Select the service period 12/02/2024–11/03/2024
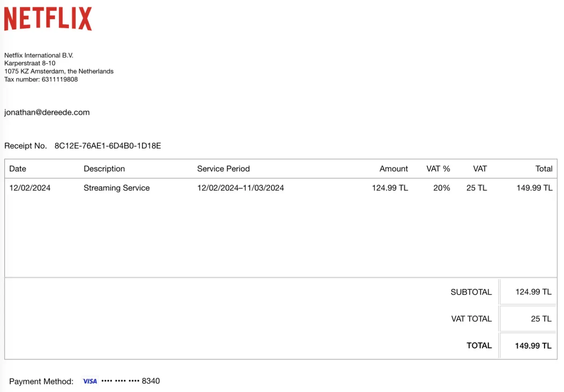This screenshot has height=392, width=564. click(241, 188)
